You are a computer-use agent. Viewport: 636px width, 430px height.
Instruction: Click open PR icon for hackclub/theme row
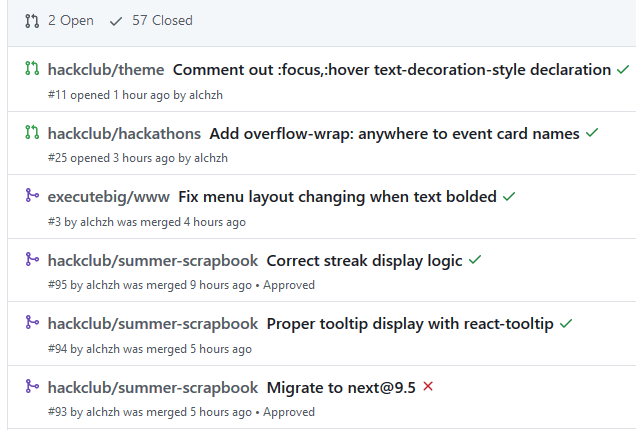pos(32,69)
